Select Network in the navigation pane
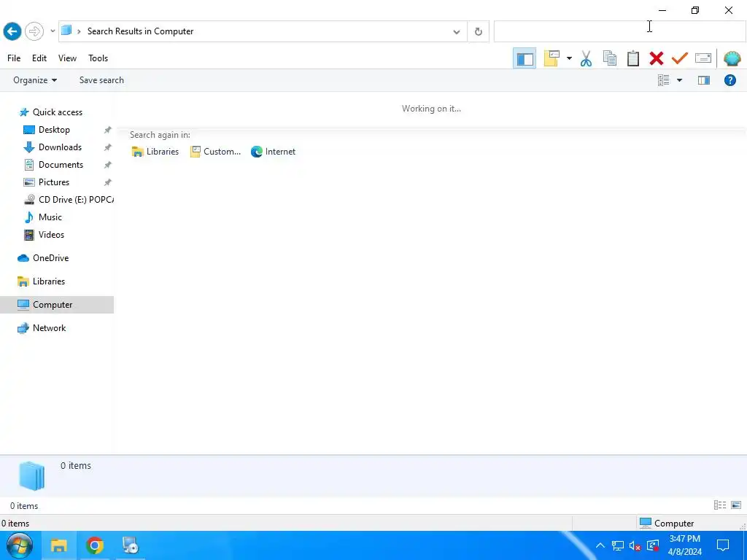Image resolution: width=747 pixels, height=560 pixels. pyautogui.click(x=49, y=328)
